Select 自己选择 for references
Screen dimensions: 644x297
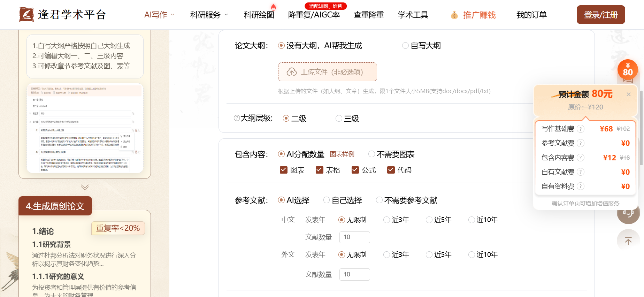coord(343,200)
